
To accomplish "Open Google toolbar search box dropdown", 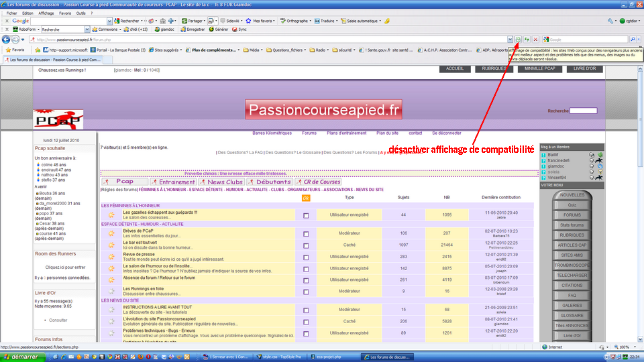I will click(109, 21).
